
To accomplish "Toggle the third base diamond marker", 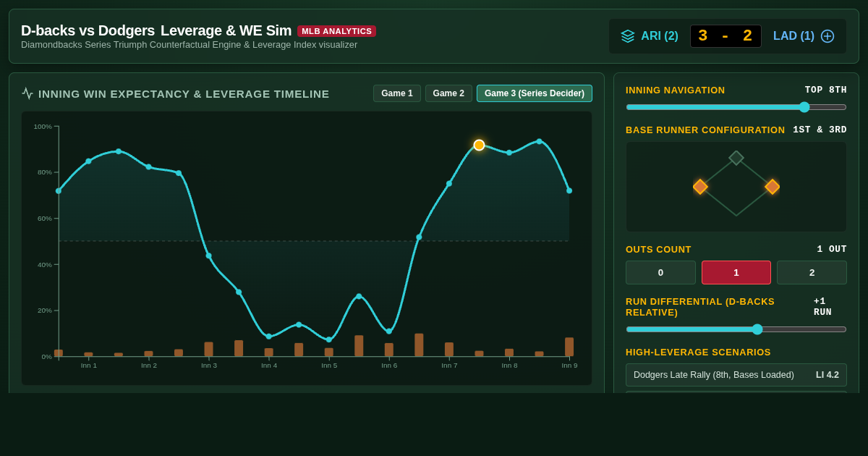I will 700,187.
